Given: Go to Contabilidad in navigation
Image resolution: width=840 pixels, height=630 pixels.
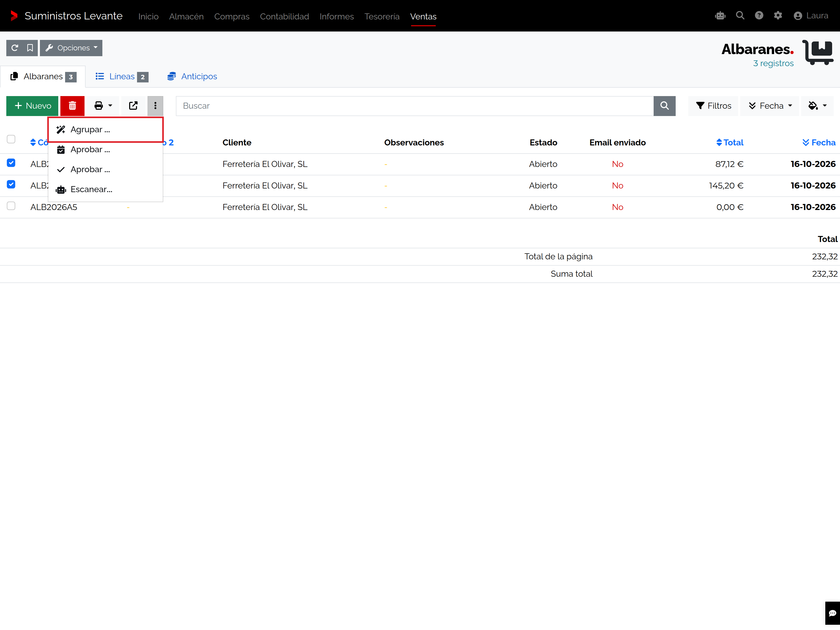Looking at the screenshot, I should point(285,16).
